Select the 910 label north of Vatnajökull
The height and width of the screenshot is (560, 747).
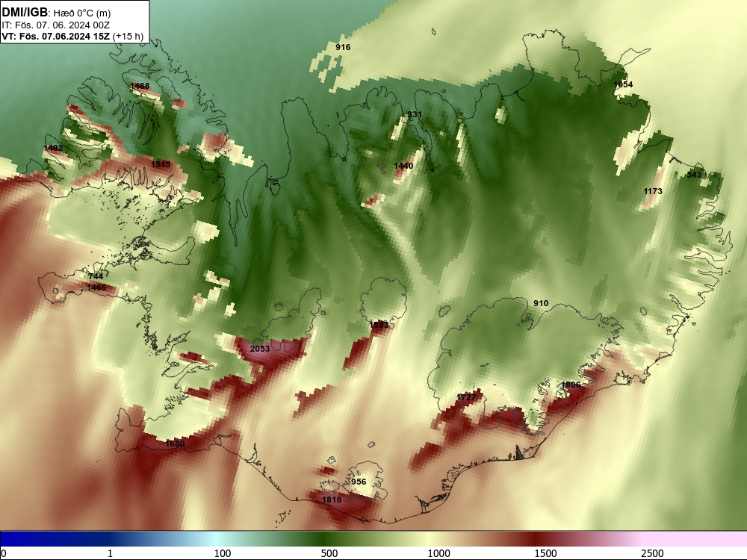(541, 303)
